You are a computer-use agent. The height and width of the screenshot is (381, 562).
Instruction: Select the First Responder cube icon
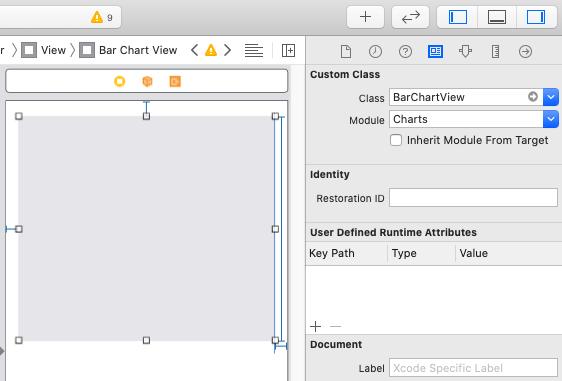147,81
